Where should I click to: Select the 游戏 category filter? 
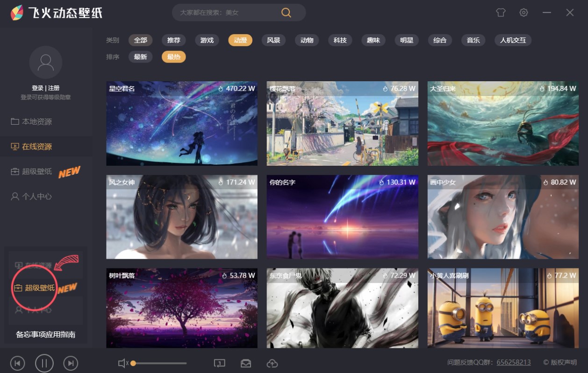pos(207,40)
